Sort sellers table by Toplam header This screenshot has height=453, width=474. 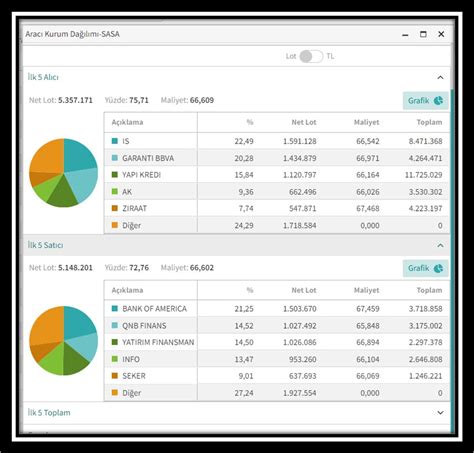click(x=429, y=290)
